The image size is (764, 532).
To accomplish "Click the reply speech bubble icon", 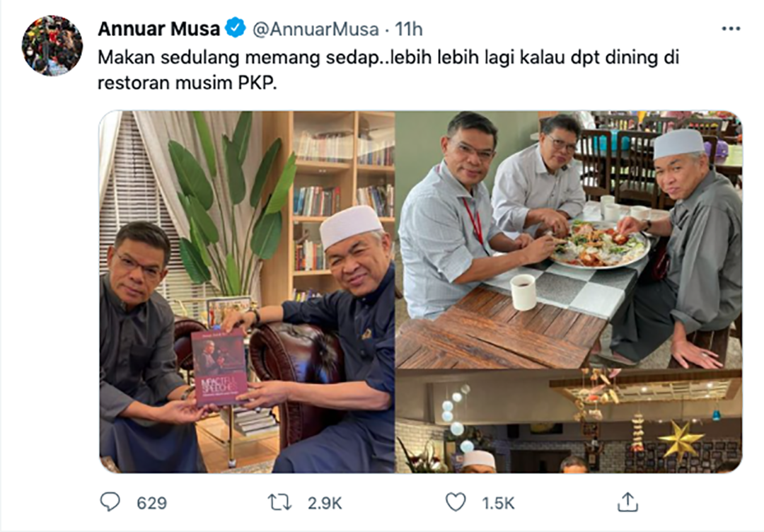I will 110,502.
